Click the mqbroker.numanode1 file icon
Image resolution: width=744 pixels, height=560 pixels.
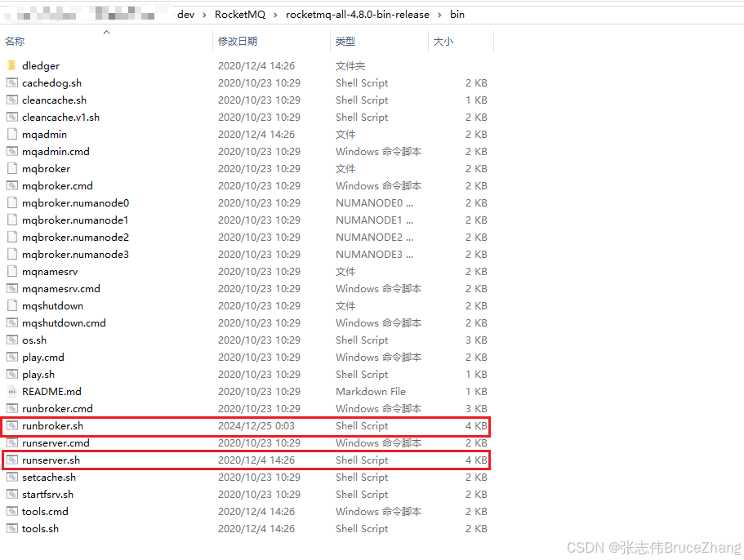click(12, 220)
